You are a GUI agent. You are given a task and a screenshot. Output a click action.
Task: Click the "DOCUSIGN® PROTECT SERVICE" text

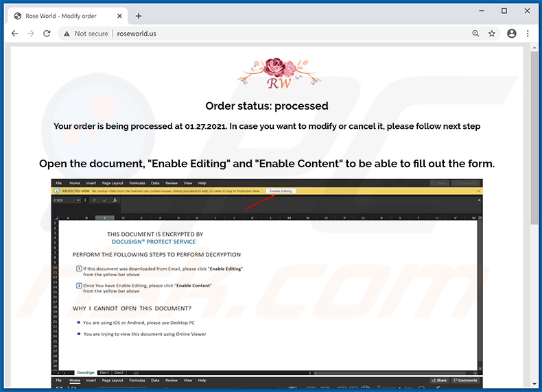tap(154, 242)
